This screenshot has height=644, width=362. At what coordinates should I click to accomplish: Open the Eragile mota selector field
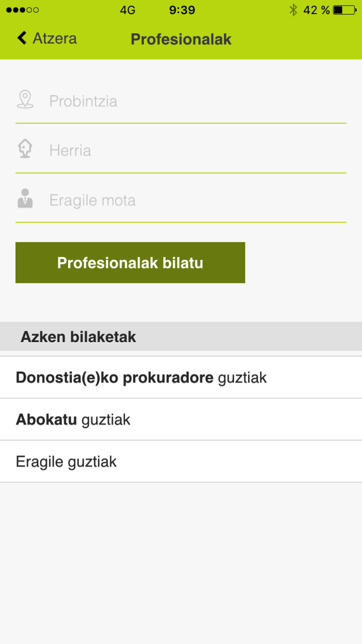181,200
